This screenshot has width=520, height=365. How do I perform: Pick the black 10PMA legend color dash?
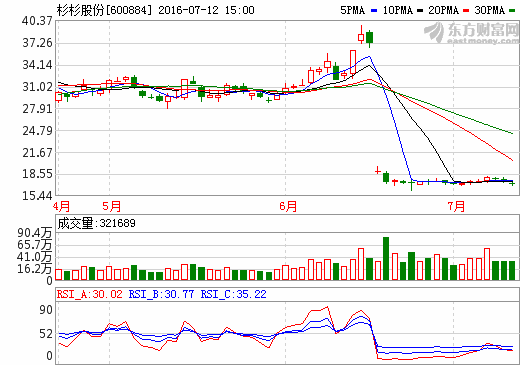click(420, 11)
